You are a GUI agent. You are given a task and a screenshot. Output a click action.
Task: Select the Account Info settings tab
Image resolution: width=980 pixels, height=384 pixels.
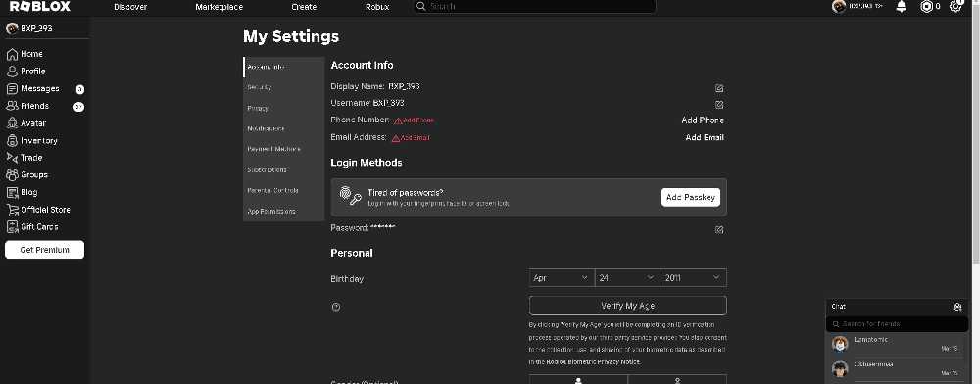(284, 67)
